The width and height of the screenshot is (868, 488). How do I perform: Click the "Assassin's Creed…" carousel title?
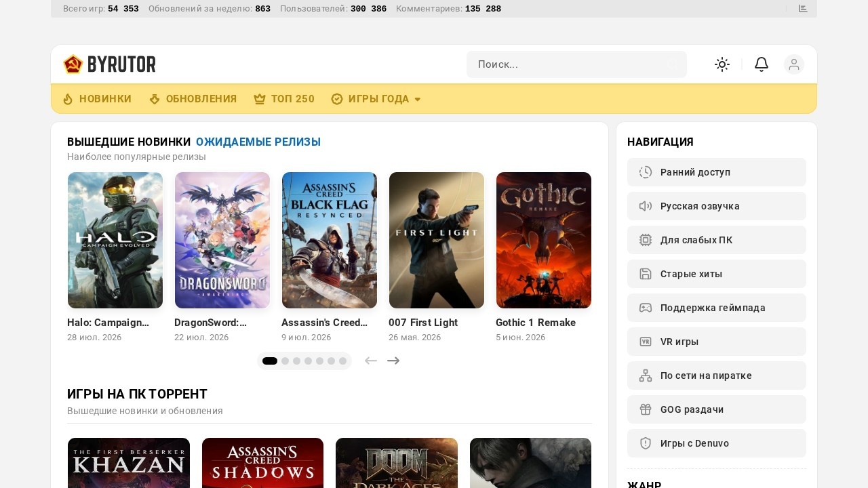click(325, 323)
